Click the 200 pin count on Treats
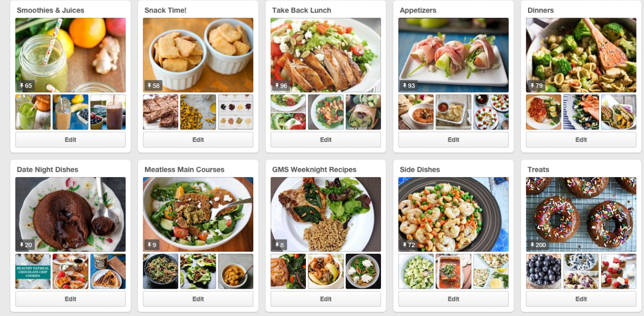Image resolution: width=644 pixels, height=316 pixels. coord(538,245)
